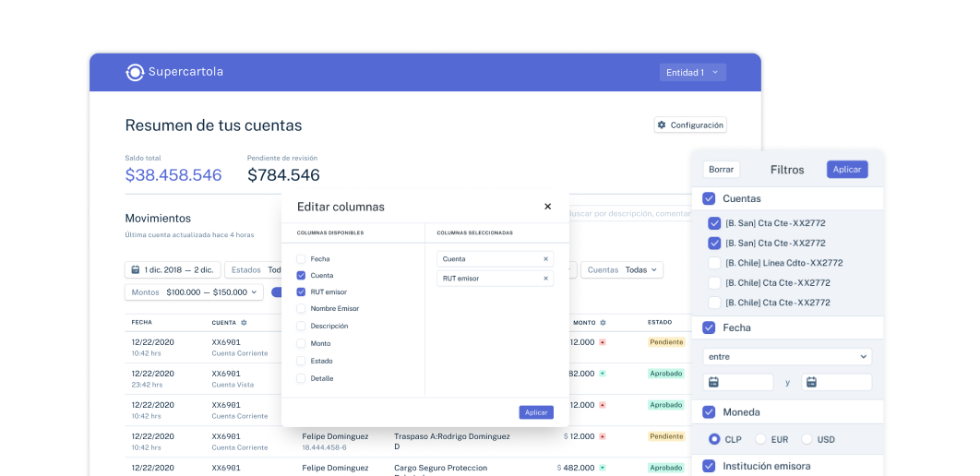Check the Monto column checkbox
This screenshot has width=980, height=476.
click(301, 343)
